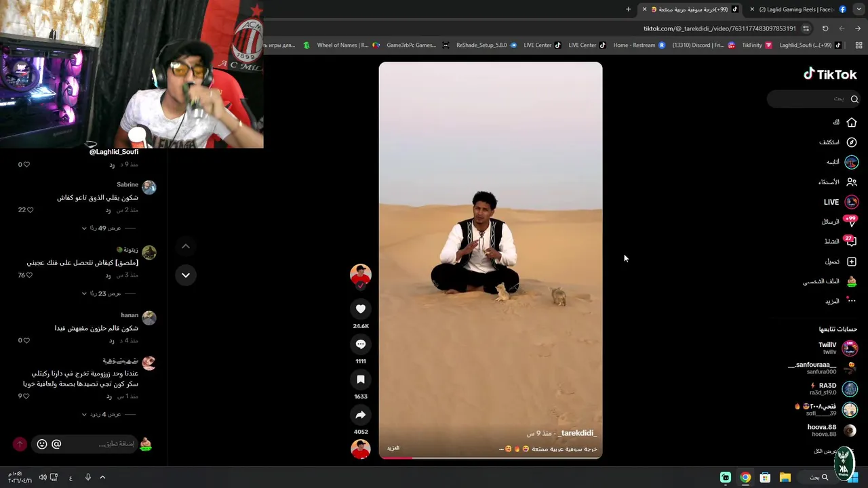This screenshot has height=488, width=868.
Task: Seek on the video progress bar
Action: [x=490, y=457]
